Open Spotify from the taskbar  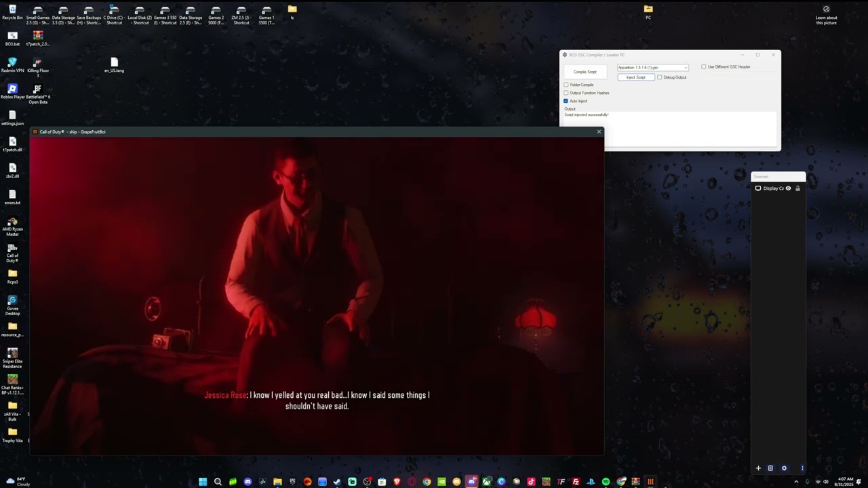tap(606, 482)
